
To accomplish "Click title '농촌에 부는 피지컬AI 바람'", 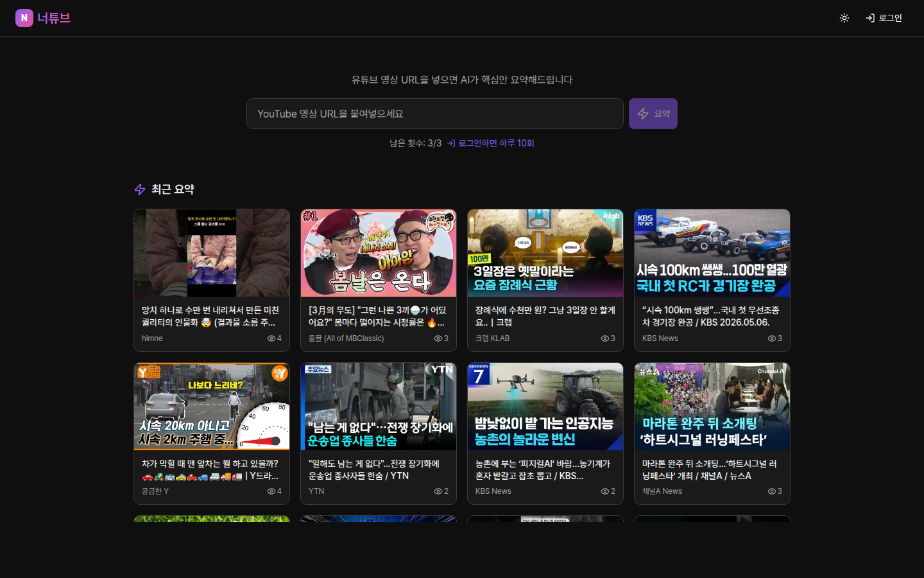I will click(543, 469).
